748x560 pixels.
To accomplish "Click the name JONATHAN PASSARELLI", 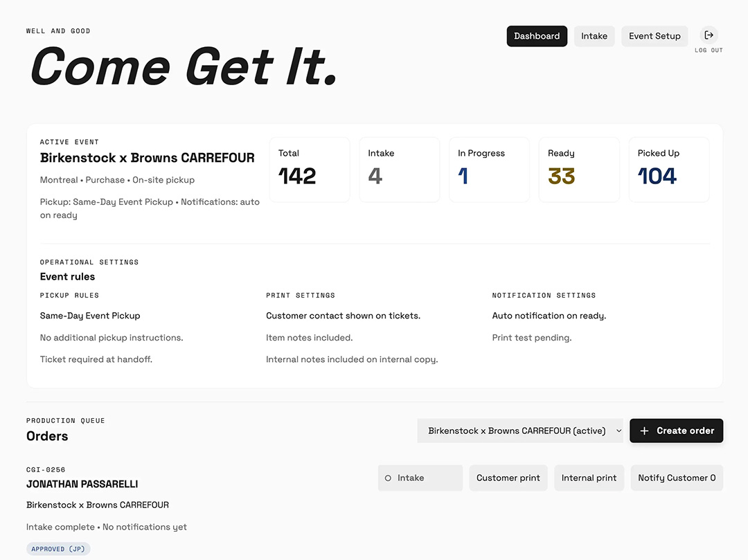I will [82, 485].
